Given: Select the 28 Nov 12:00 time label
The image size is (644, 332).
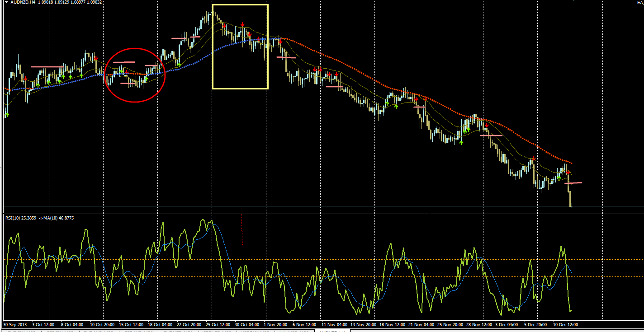Looking at the screenshot, I should click(x=478, y=324).
